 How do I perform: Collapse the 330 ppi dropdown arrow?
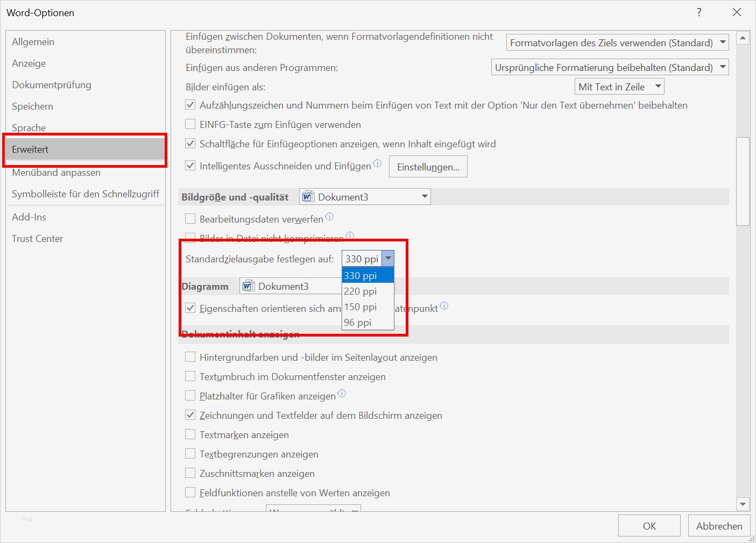coord(388,259)
